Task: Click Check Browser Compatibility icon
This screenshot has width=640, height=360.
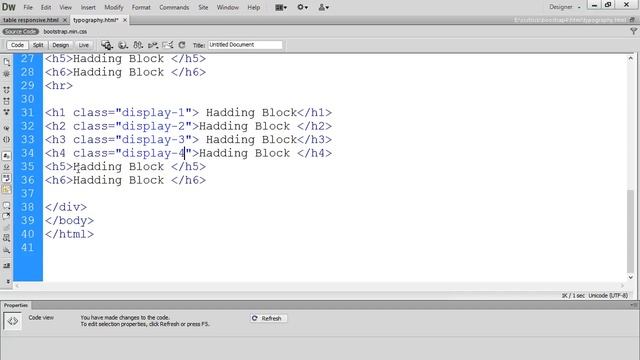Action: point(167,45)
